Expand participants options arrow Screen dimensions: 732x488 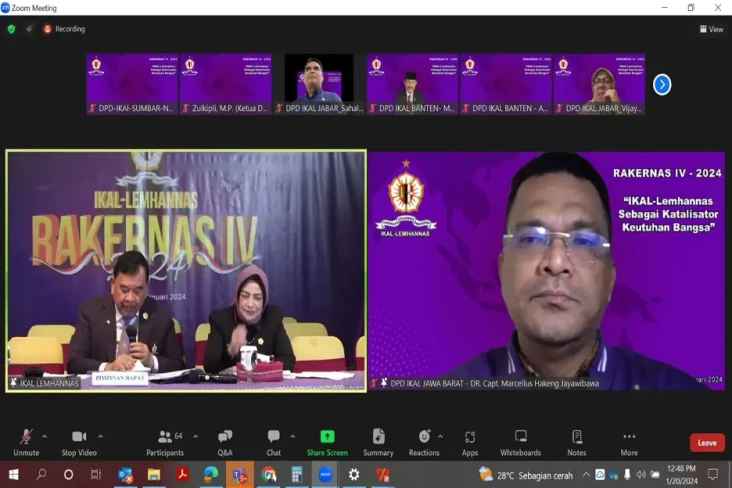[195, 437]
